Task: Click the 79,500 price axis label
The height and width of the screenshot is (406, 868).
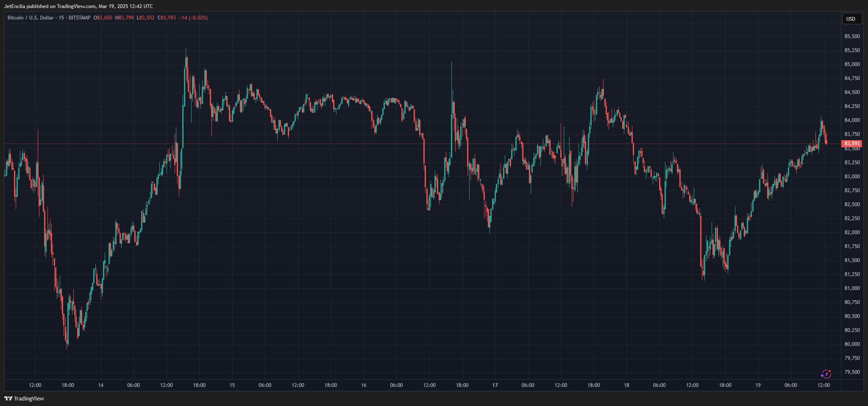Action: point(852,372)
